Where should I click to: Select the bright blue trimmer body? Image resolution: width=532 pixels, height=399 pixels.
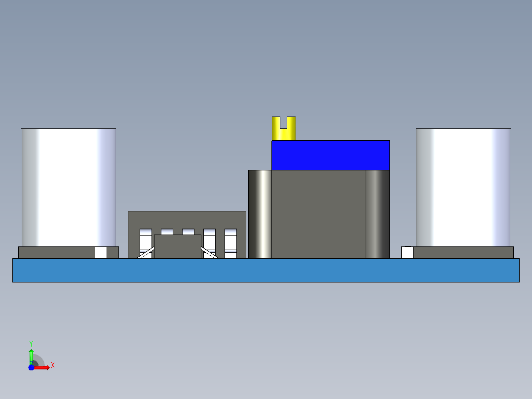[x=331, y=155]
